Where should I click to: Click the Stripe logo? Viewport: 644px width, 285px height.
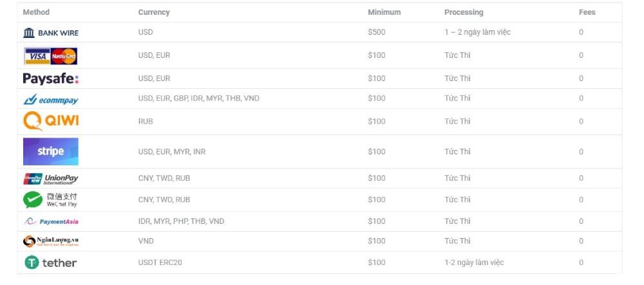pos(51,152)
